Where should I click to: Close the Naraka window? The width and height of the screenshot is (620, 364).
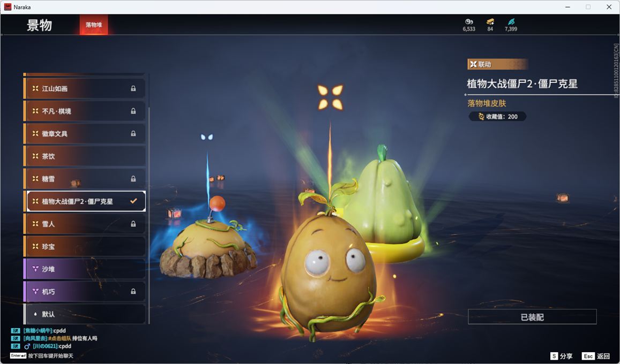pos(609,7)
